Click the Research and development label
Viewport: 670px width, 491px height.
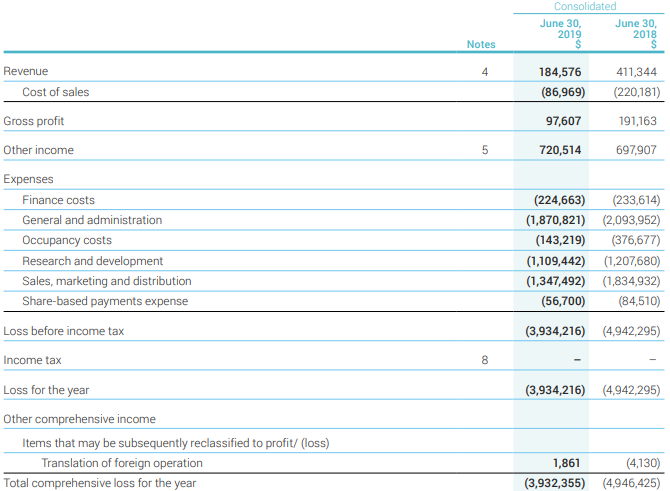coord(92,261)
